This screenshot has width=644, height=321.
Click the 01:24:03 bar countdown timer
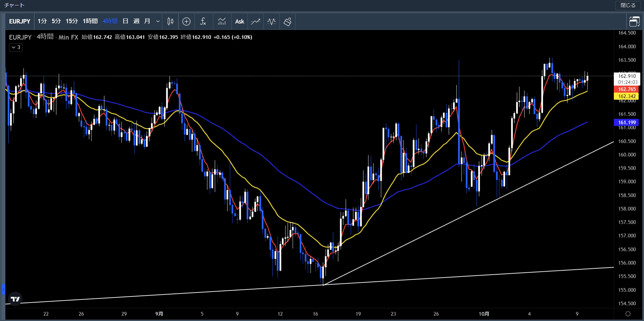(x=628, y=82)
